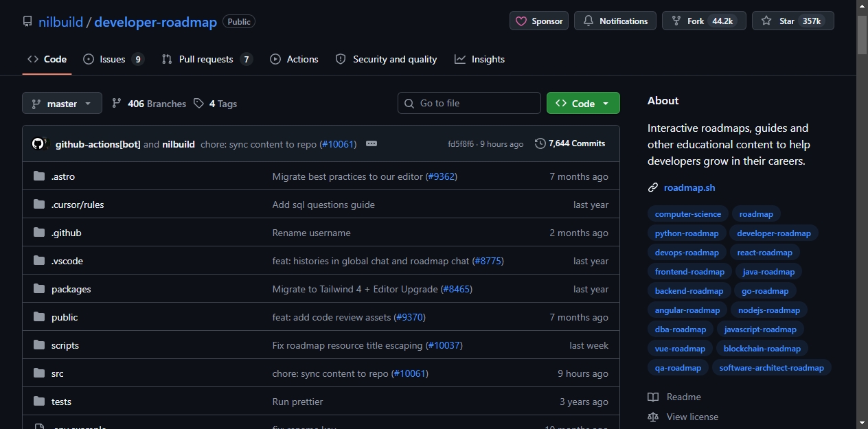Click the page vertical scrollbar thumb
This screenshot has height=429, width=868.
coord(862,34)
